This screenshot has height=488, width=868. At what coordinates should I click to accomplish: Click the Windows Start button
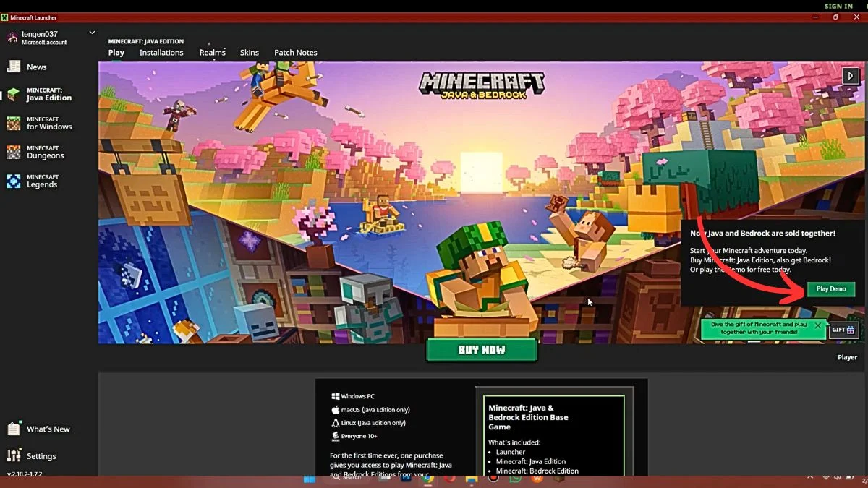tap(310, 478)
